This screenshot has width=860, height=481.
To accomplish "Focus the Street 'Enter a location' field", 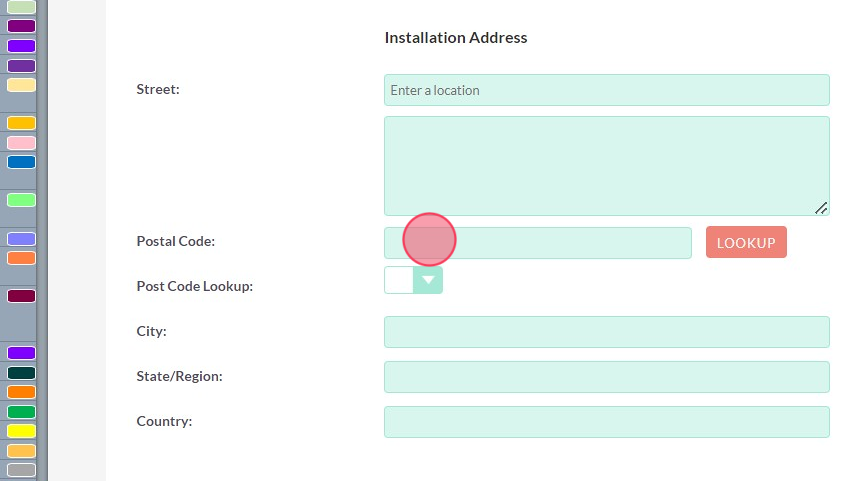I will [606, 90].
